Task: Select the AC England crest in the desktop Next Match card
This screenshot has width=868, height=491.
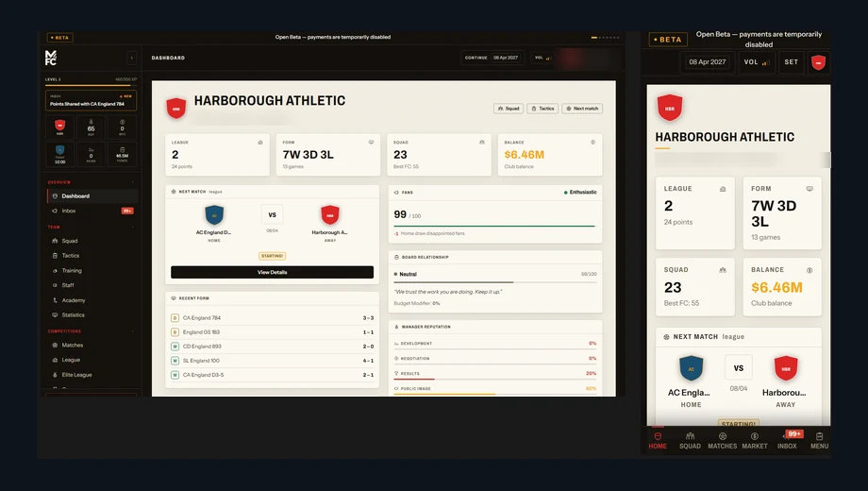Action: [214, 215]
